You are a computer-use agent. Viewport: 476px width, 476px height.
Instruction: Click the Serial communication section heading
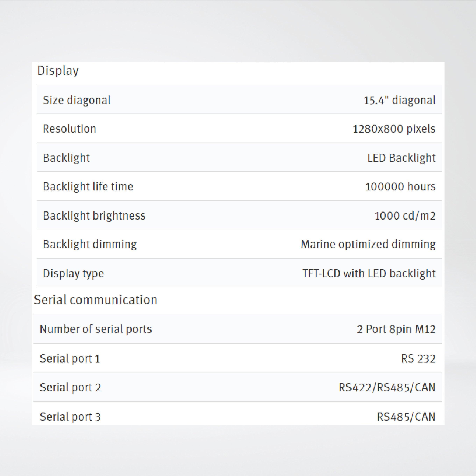pos(96,300)
